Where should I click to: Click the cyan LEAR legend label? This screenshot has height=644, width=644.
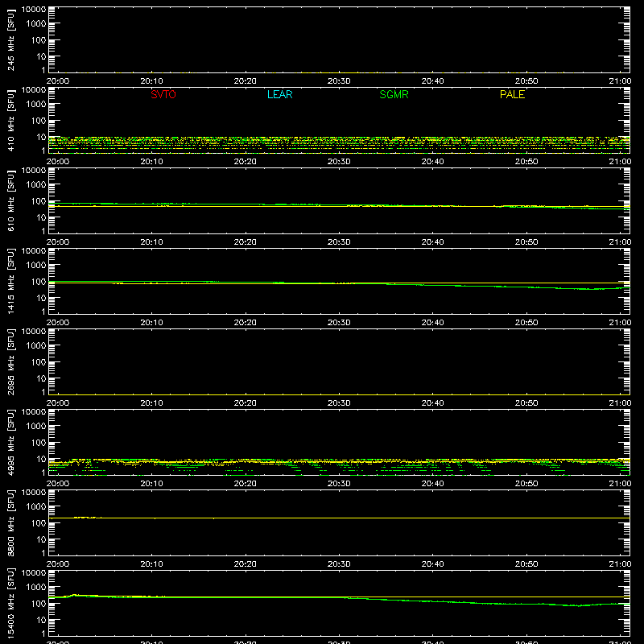279,94
